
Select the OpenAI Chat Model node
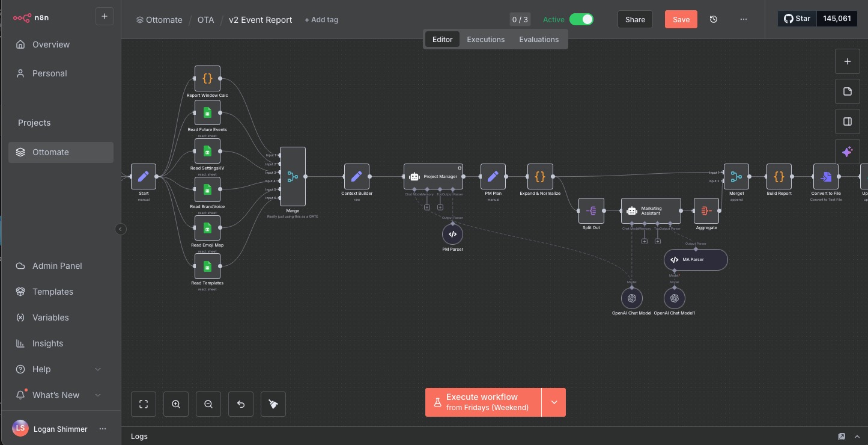(x=631, y=298)
